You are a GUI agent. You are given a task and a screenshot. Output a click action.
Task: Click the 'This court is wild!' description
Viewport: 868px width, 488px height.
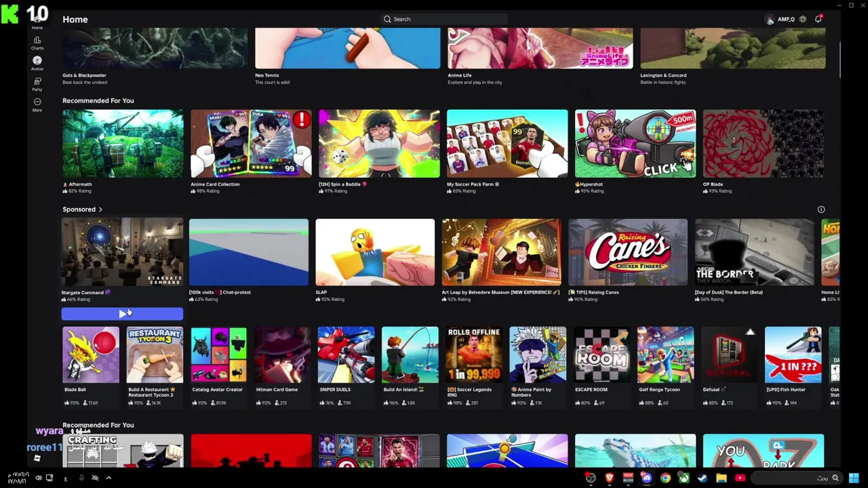(x=273, y=82)
